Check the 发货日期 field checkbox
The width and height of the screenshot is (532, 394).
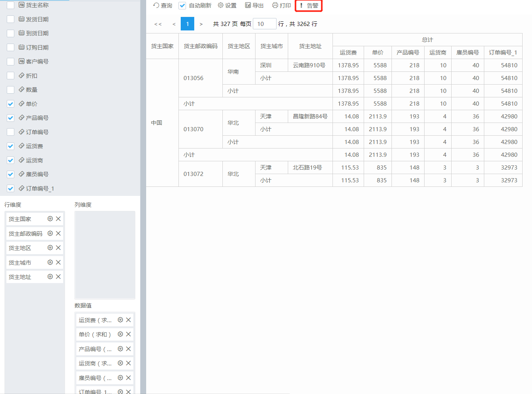(11, 19)
